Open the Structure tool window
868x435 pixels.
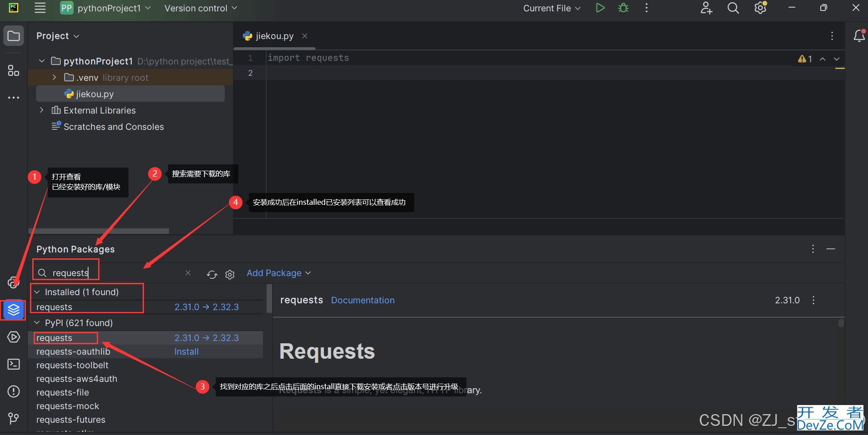tap(14, 70)
